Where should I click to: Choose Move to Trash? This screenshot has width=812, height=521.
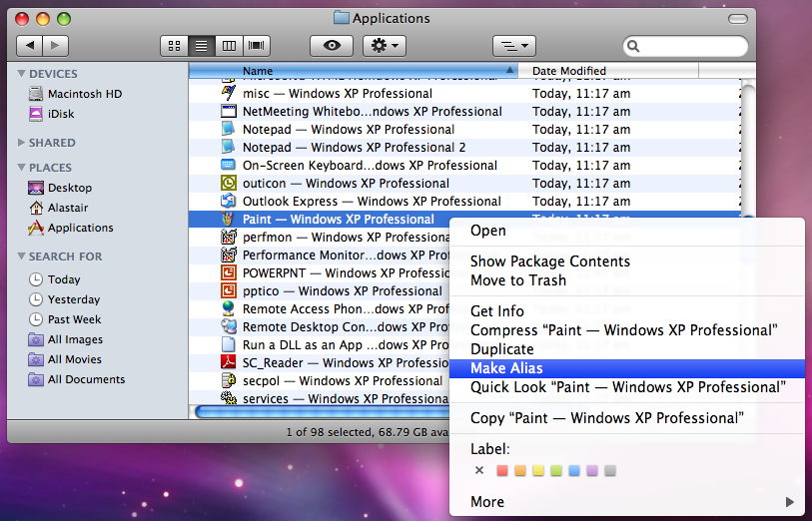coord(627,280)
